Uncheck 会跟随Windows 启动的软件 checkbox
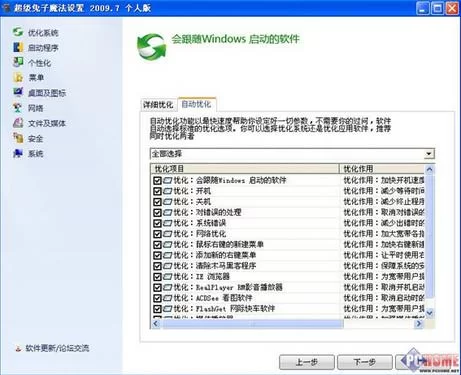Image resolution: width=461 pixels, height=375 pixels. 157,181
